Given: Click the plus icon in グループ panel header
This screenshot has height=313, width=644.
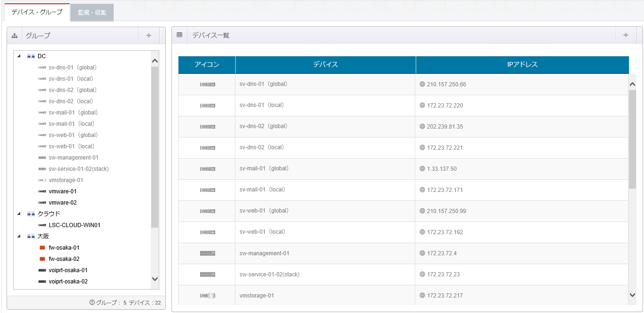Looking at the screenshot, I should pos(148,36).
